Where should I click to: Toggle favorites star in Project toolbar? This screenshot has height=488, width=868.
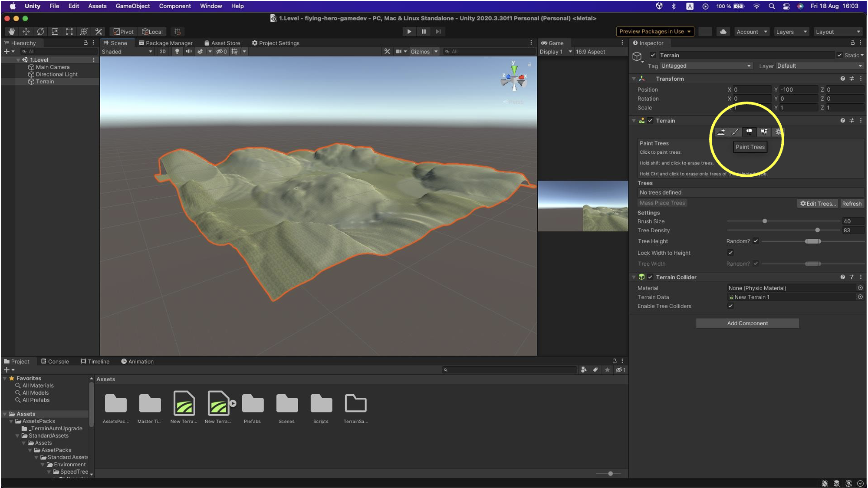pyautogui.click(x=607, y=370)
